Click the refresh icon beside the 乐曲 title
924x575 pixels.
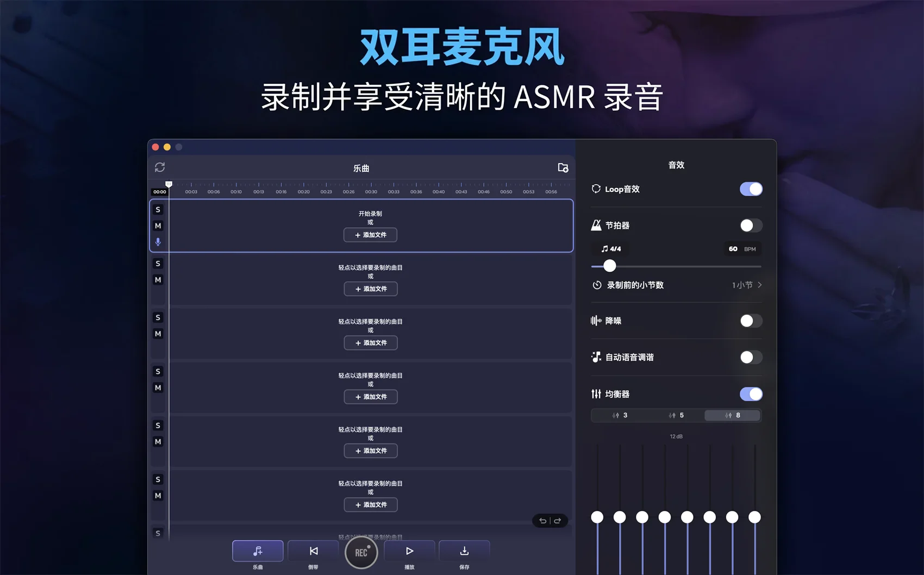point(160,167)
